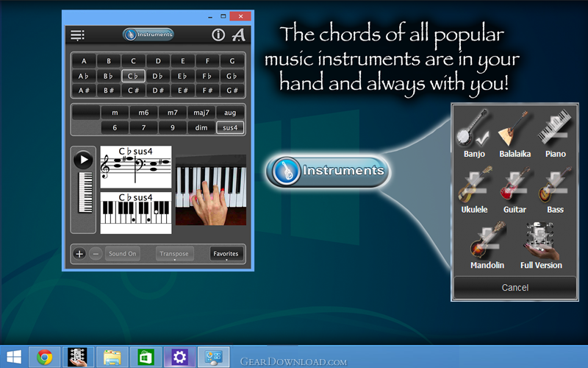Choose the highlighted C♭ root note
This screenshot has height=368, width=588.
(x=133, y=76)
